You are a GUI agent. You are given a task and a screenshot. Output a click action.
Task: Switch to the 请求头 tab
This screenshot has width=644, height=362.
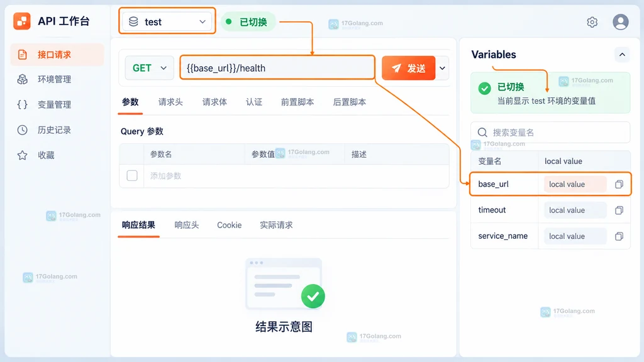point(170,102)
